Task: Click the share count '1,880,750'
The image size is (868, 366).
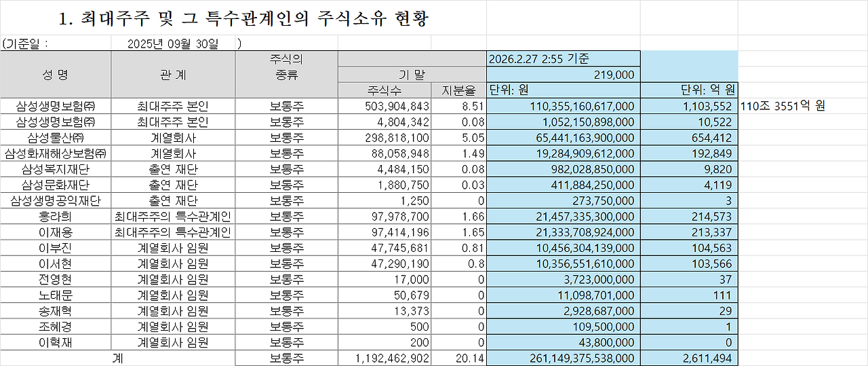Action: pos(384,184)
